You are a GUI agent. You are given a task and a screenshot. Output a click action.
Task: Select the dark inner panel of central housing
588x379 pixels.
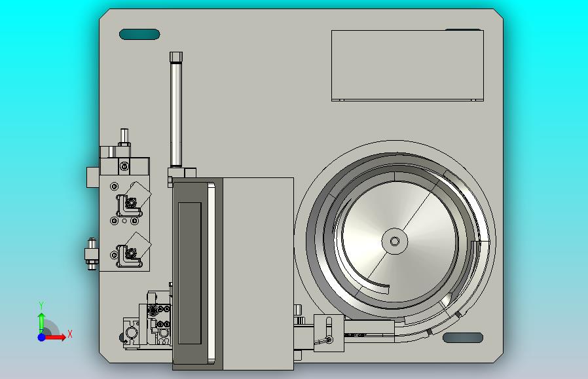pos(190,274)
